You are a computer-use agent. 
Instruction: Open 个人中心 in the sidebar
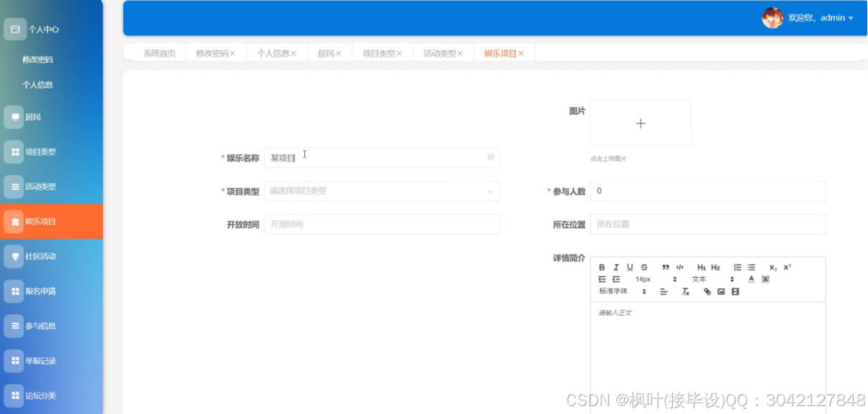click(x=51, y=29)
